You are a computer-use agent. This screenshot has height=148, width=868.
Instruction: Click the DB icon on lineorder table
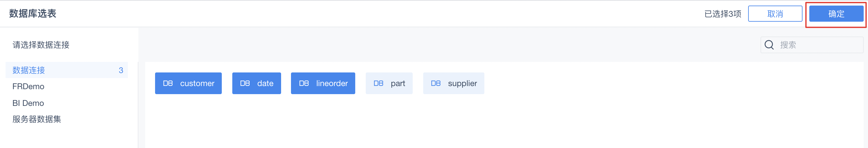coord(304,83)
